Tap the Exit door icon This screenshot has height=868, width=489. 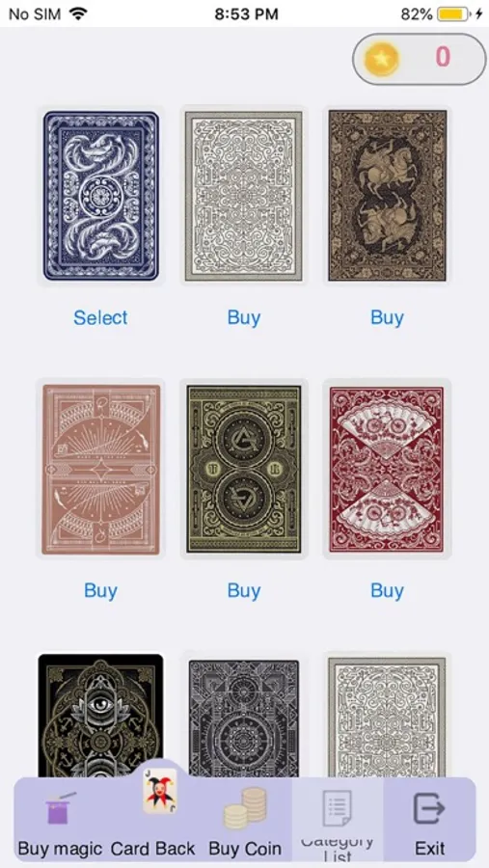pyautogui.click(x=429, y=808)
